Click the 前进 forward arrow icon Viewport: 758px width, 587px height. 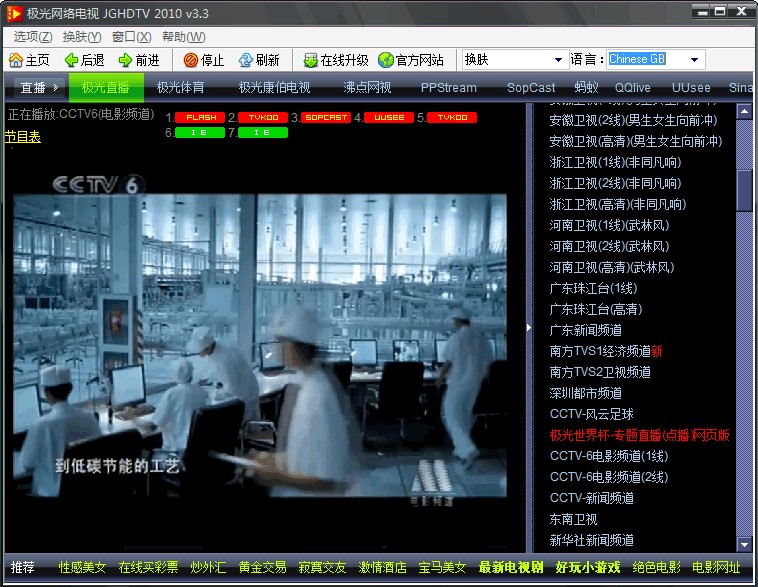point(125,60)
